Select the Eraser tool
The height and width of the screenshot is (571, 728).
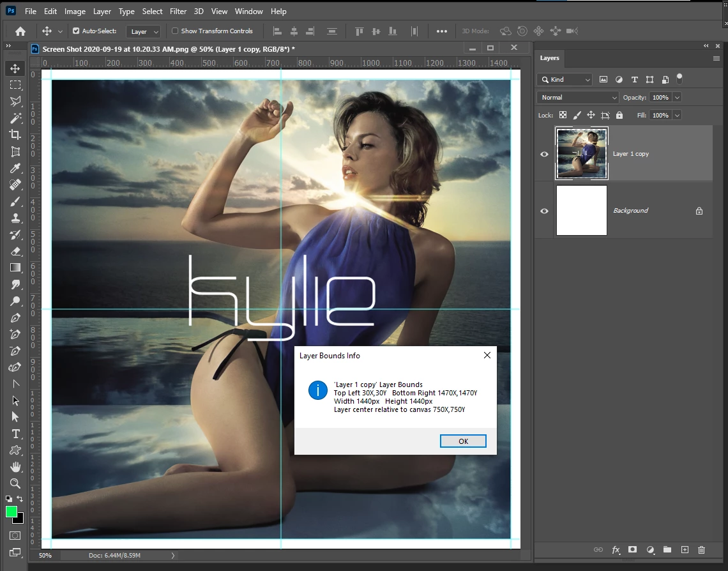(x=15, y=251)
